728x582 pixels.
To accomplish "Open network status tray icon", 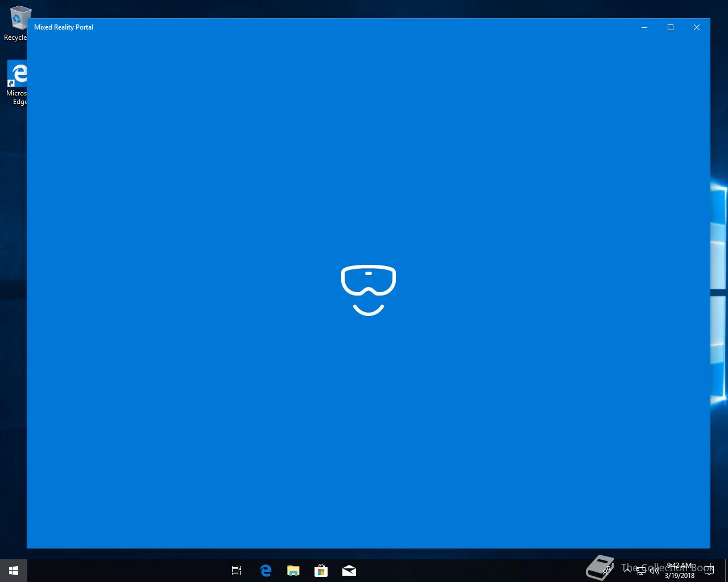I will [x=641, y=570].
